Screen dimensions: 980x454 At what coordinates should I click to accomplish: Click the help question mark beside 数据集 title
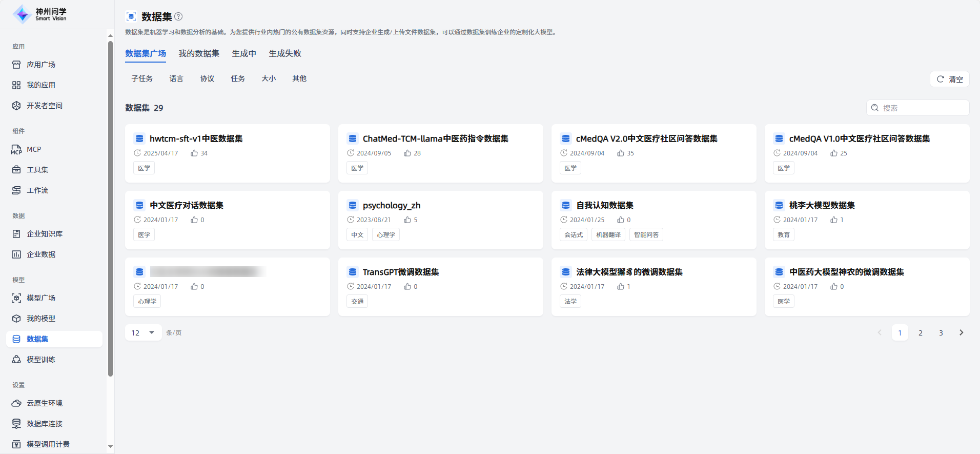point(178,16)
